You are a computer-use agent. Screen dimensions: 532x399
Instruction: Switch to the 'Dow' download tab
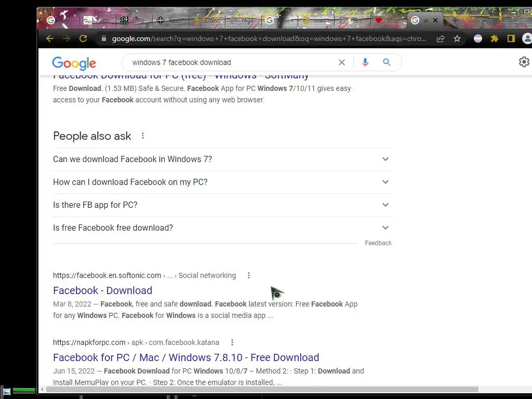coord(206,20)
